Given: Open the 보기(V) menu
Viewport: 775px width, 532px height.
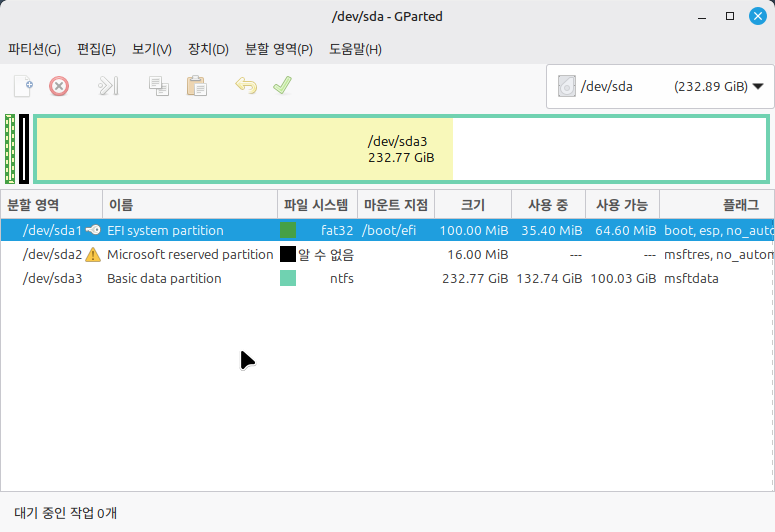Looking at the screenshot, I should 152,49.
